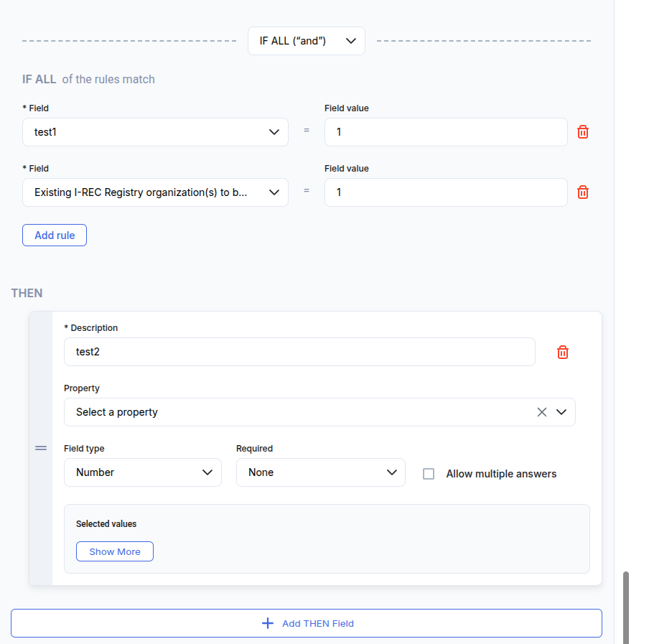Open the IF ALL ("and") condition dropdown
Image resolution: width=649 pixels, height=644 pixels.
coord(307,41)
